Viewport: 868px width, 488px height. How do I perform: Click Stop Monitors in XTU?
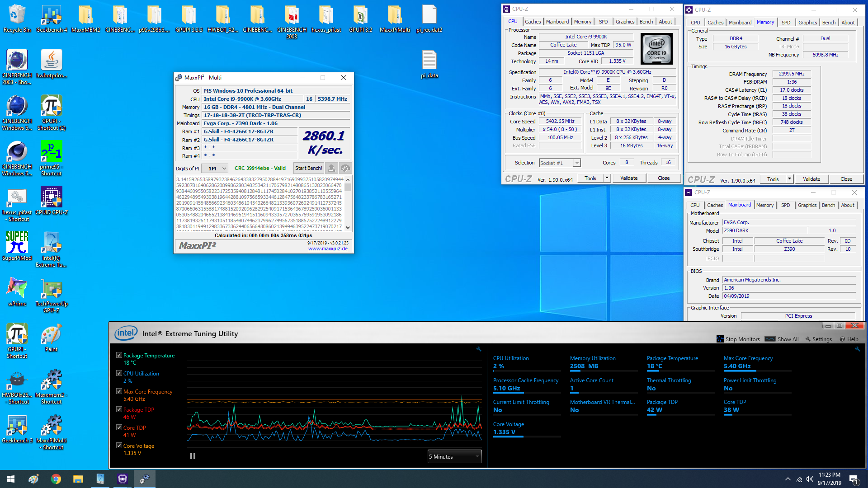[x=738, y=339]
